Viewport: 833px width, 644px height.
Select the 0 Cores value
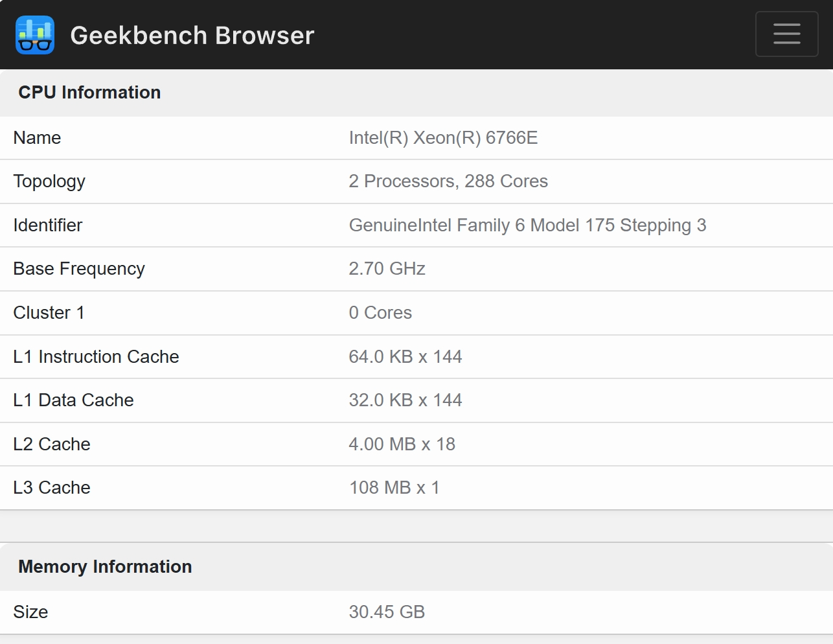pos(380,313)
